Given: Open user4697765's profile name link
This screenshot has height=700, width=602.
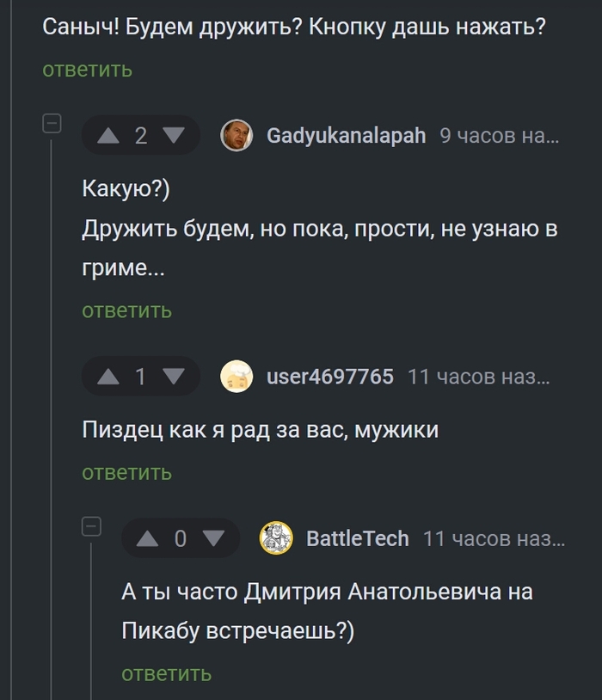Looking at the screenshot, I should coord(330,377).
